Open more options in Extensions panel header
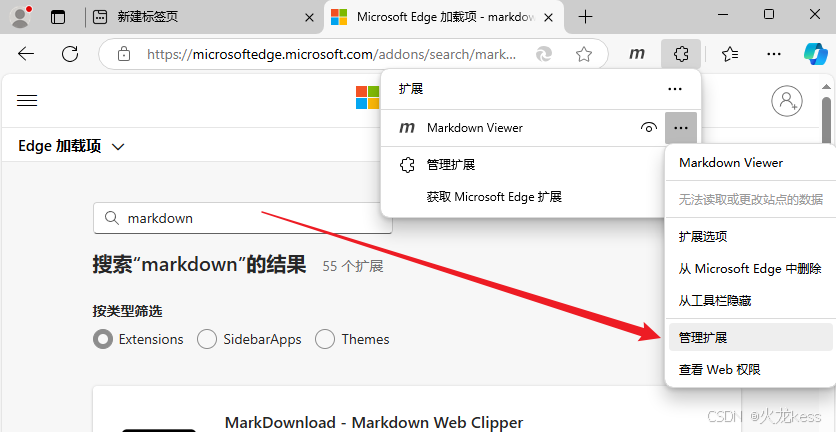 675,89
